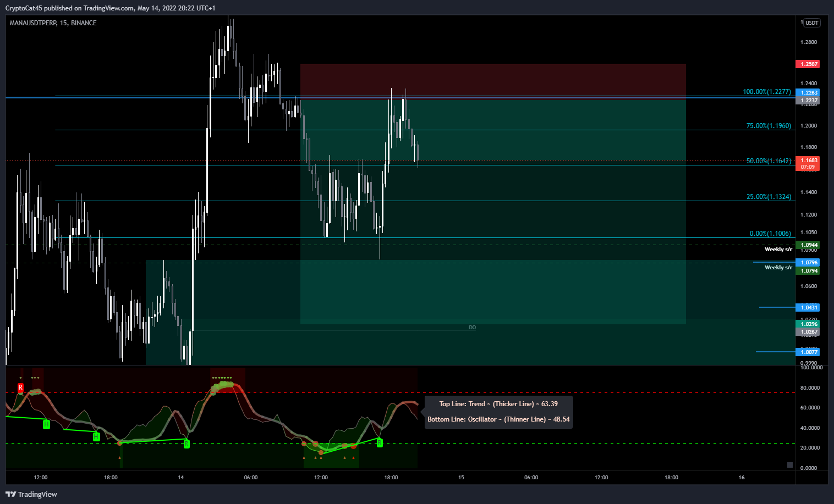The height and width of the screenshot is (504, 834).
Task: Click the TradingView logo at bottom left
Action: coord(31,494)
